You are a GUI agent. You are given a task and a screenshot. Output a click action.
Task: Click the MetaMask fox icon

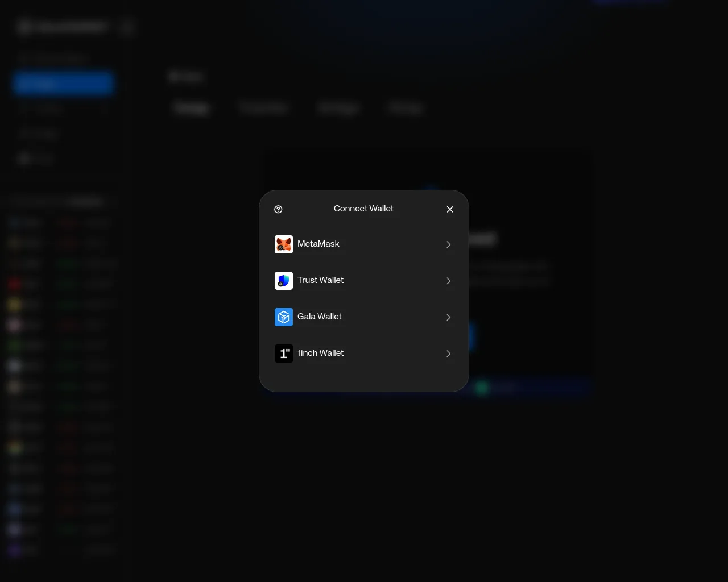pos(284,244)
